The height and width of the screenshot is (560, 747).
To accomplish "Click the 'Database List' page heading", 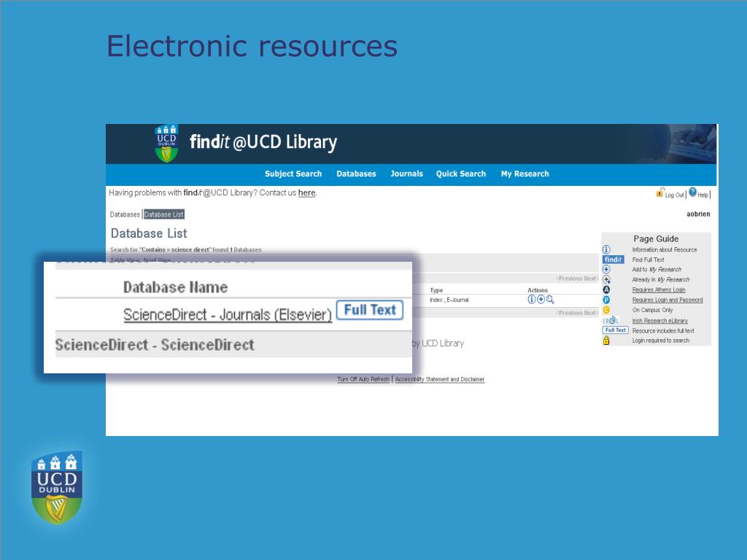I will click(x=149, y=233).
